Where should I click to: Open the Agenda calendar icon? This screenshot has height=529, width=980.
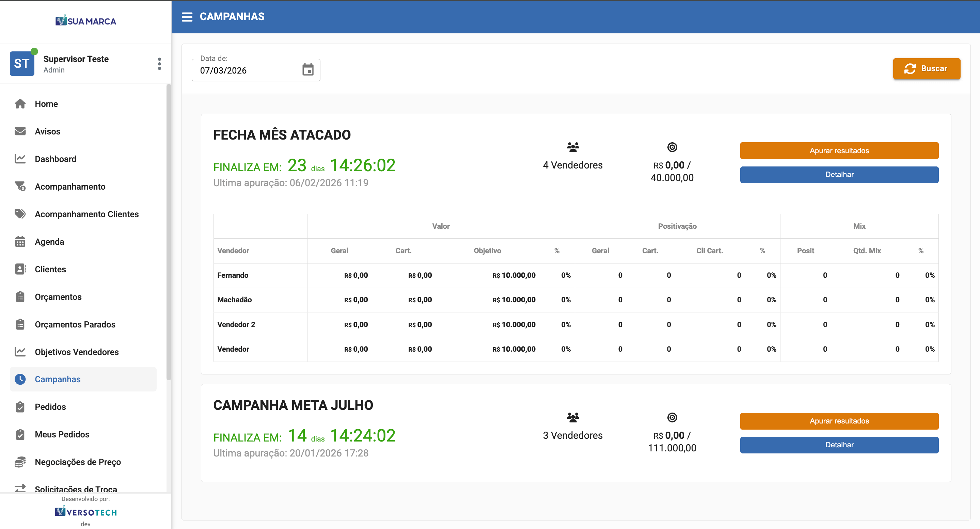point(20,241)
